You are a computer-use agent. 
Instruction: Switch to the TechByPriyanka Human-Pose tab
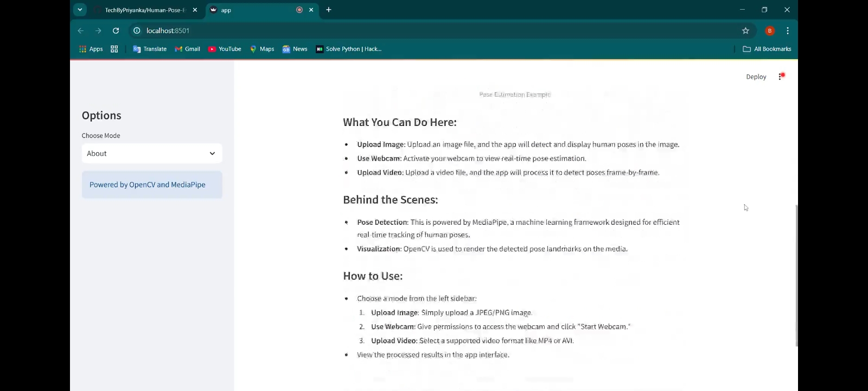[144, 10]
